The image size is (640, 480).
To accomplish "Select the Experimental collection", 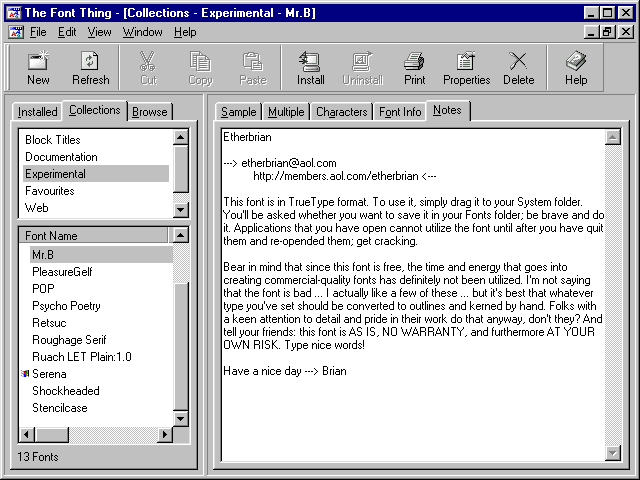I will (x=96, y=174).
